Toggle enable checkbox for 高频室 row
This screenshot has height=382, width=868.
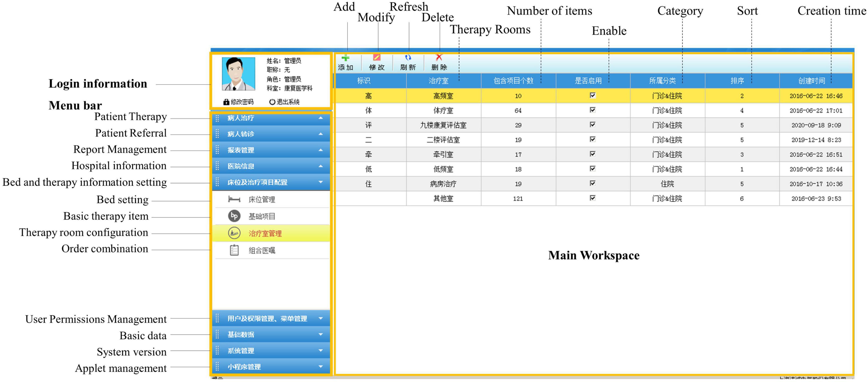coord(593,95)
